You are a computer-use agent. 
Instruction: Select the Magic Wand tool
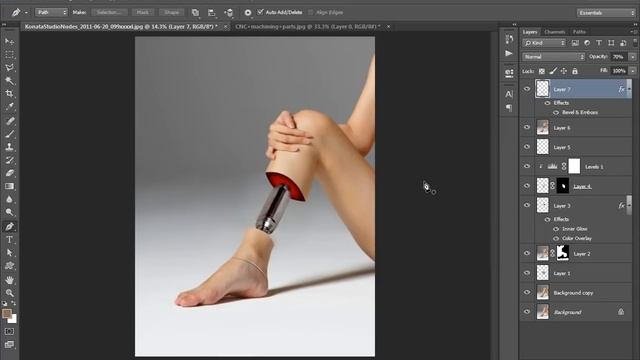[9, 80]
